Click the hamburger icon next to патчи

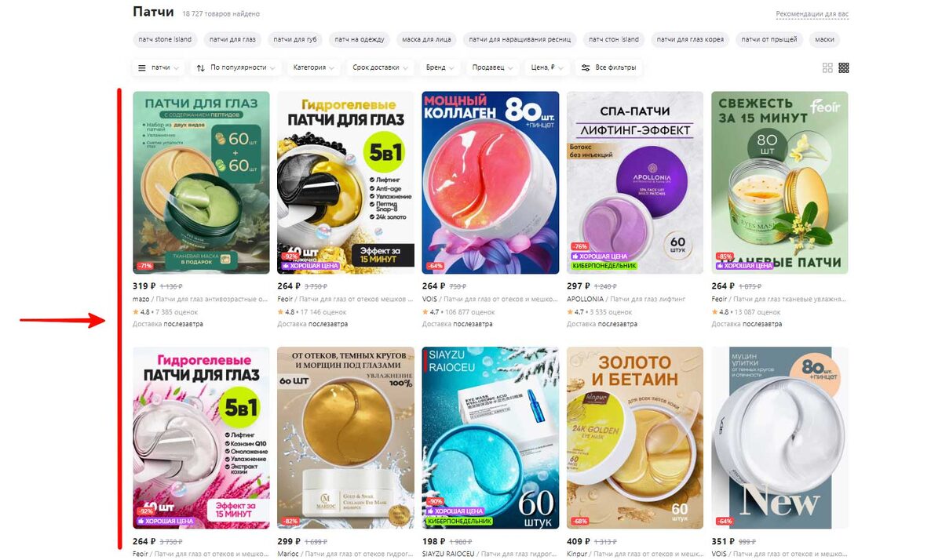[142, 68]
